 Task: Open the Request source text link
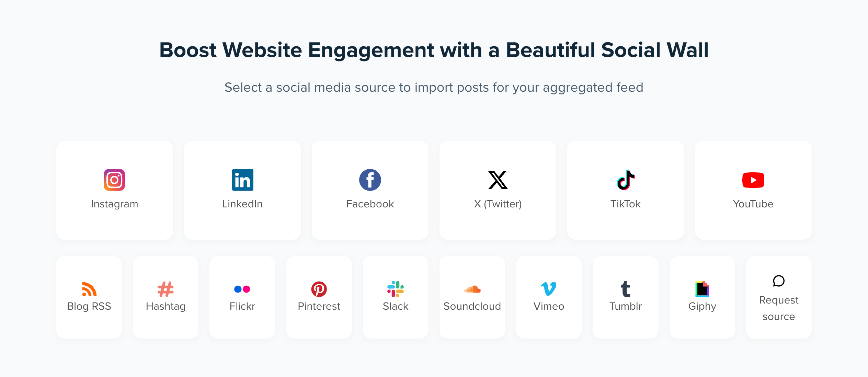[x=779, y=308]
